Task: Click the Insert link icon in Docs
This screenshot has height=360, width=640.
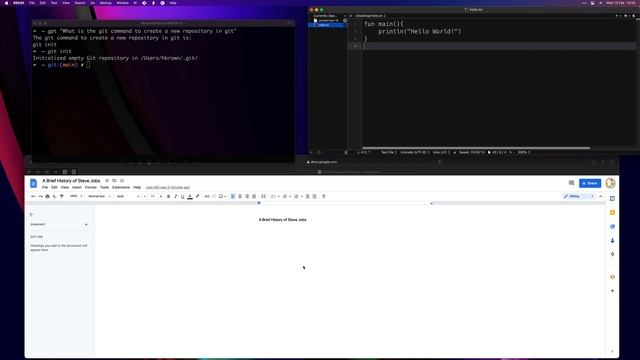Action: (x=207, y=196)
